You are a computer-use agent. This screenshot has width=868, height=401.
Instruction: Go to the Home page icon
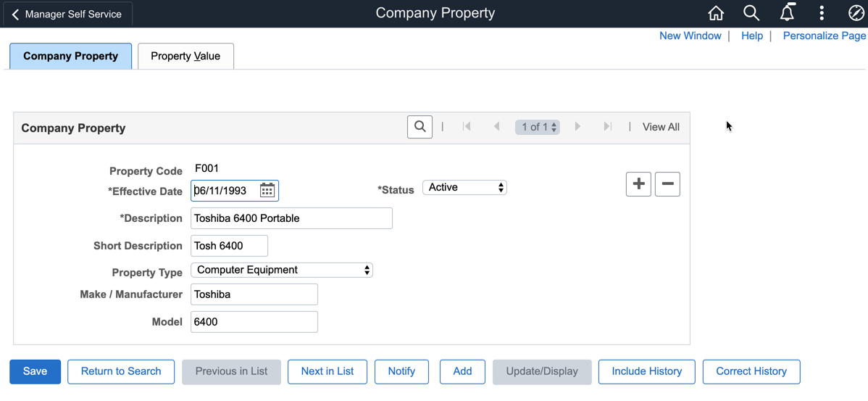(716, 14)
